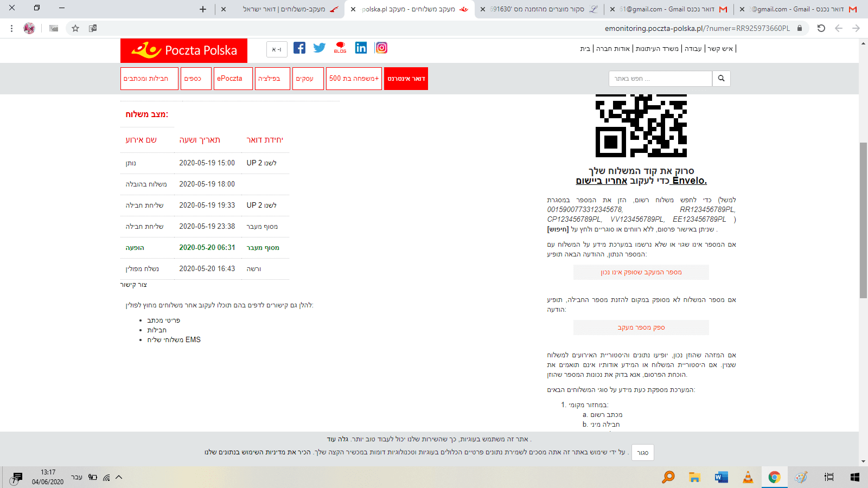This screenshot has height=488, width=868.
Task: Open the פריטי מכתב link
Action: point(164,320)
